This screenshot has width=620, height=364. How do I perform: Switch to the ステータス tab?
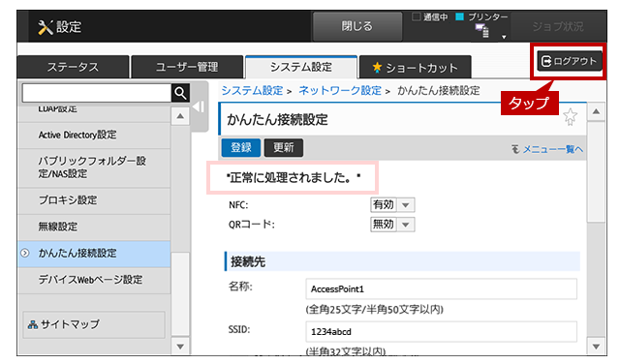pyautogui.click(x=74, y=67)
